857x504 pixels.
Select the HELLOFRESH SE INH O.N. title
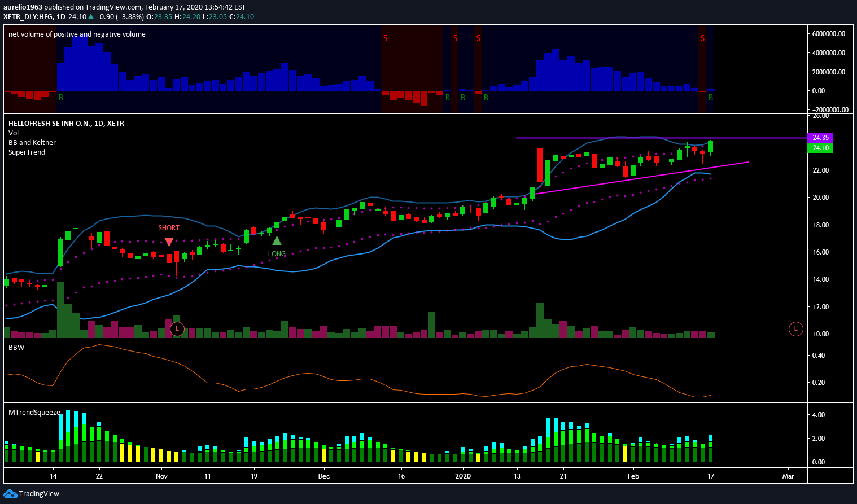point(66,124)
